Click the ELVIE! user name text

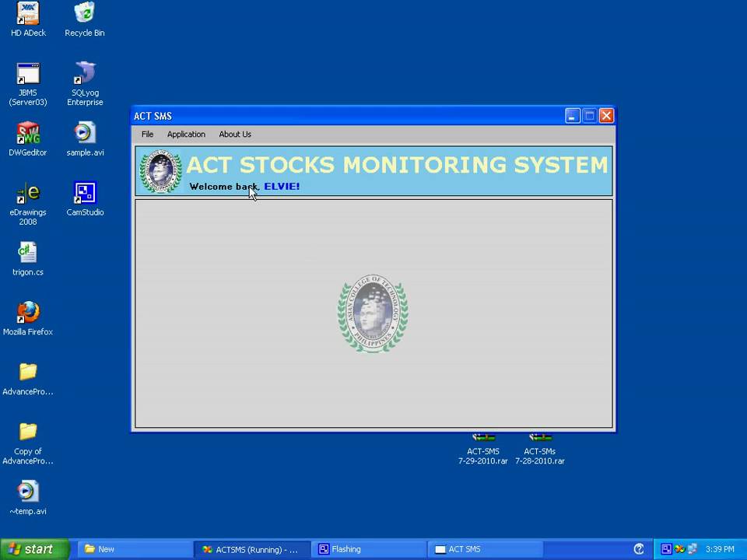(x=282, y=186)
